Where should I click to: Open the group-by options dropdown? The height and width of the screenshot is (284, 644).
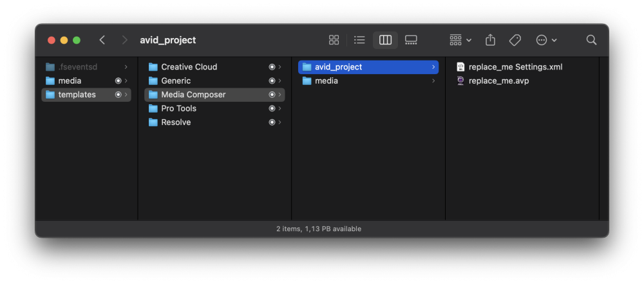pyautogui.click(x=460, y=40)
